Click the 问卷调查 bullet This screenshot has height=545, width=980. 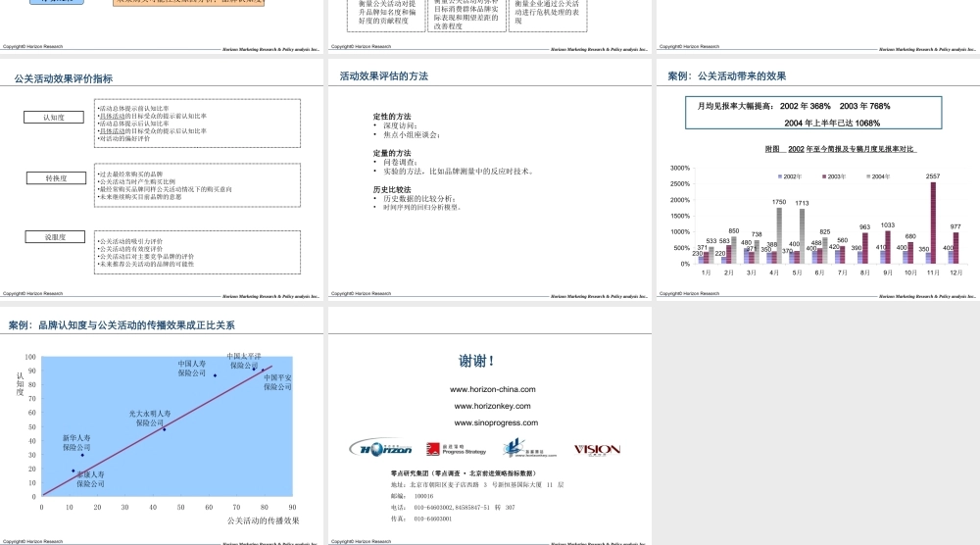coord(400,163)
